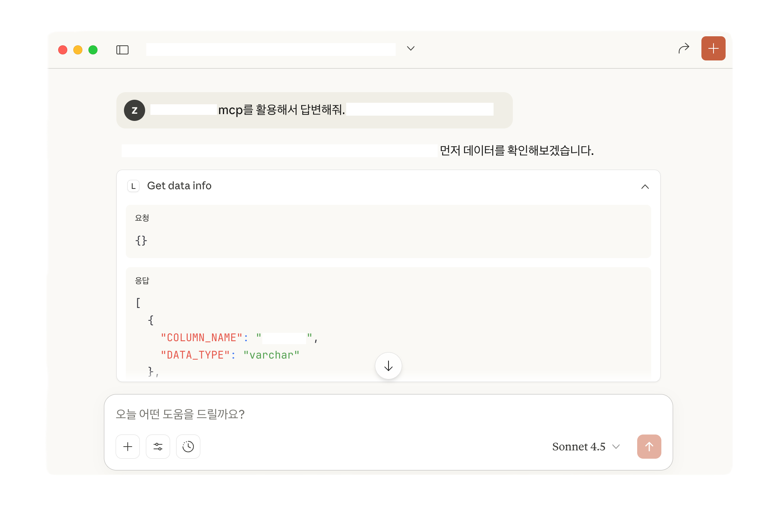The image size is (777, 532).
Task: Close the window with red button
Action: point(63,50)
